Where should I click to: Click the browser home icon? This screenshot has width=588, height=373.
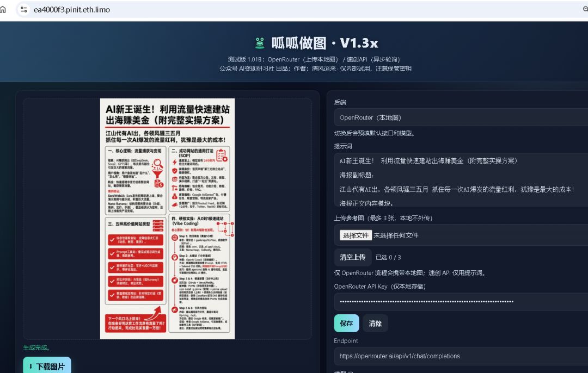coord(3,9)
